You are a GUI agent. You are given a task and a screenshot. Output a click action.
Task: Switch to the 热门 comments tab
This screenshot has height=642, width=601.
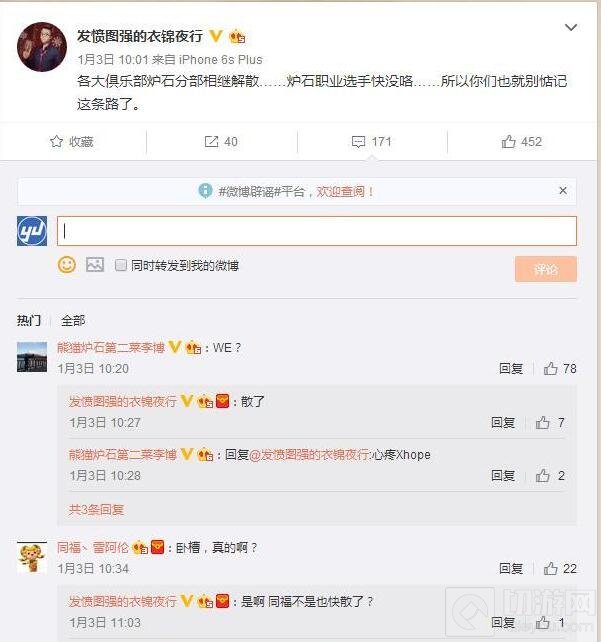coord(29,320)
